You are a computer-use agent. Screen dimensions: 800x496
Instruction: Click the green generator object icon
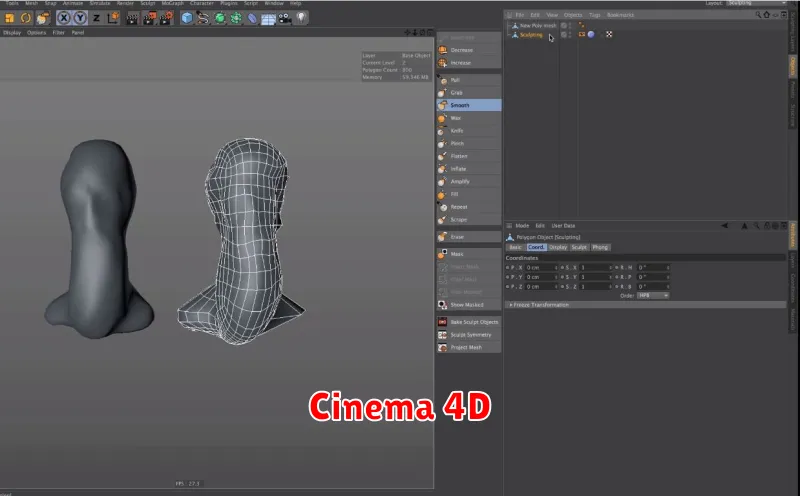[219, 18]
